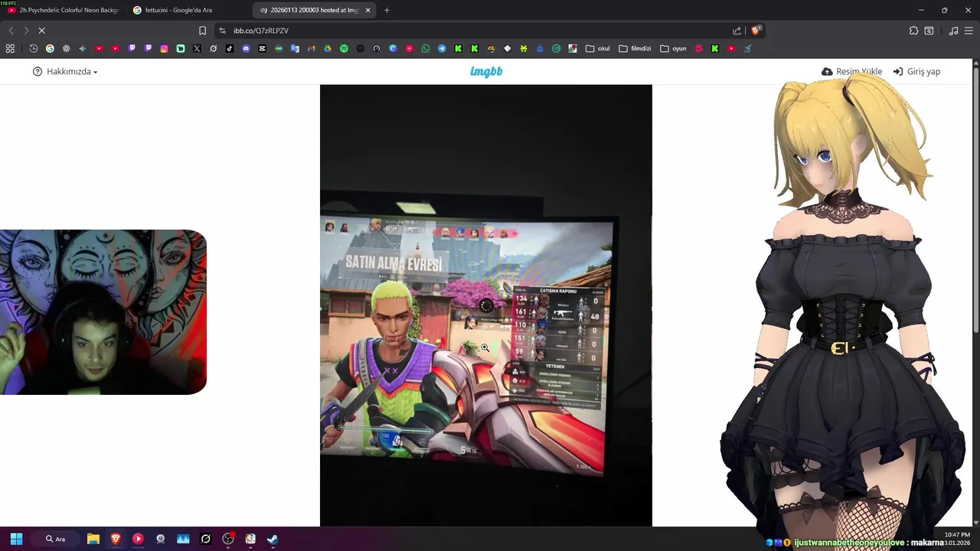Toggle the browser sidebar panel icon
Viewport: 980px width, 551px height.
click(929, 31)
